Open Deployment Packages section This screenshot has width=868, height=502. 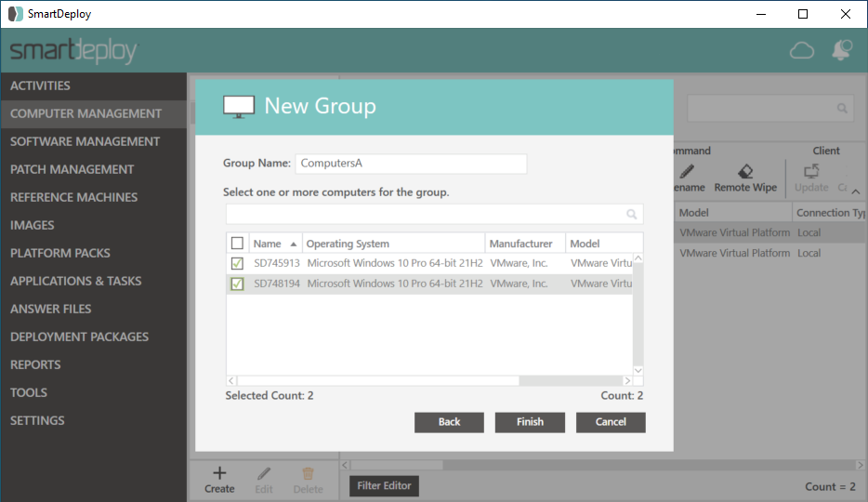point(94,337)
